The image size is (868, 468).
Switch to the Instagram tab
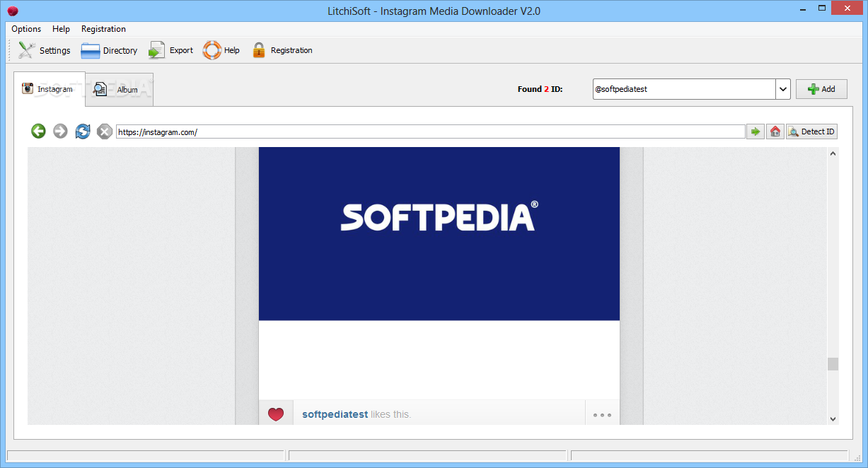[49, 89]
